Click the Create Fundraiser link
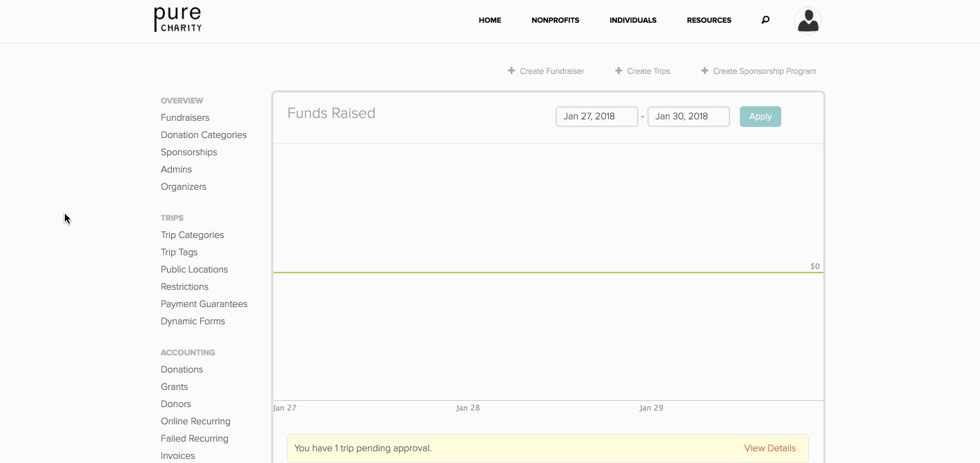The height and width of the screenshot is (463, 980). (x=552, y=71)
